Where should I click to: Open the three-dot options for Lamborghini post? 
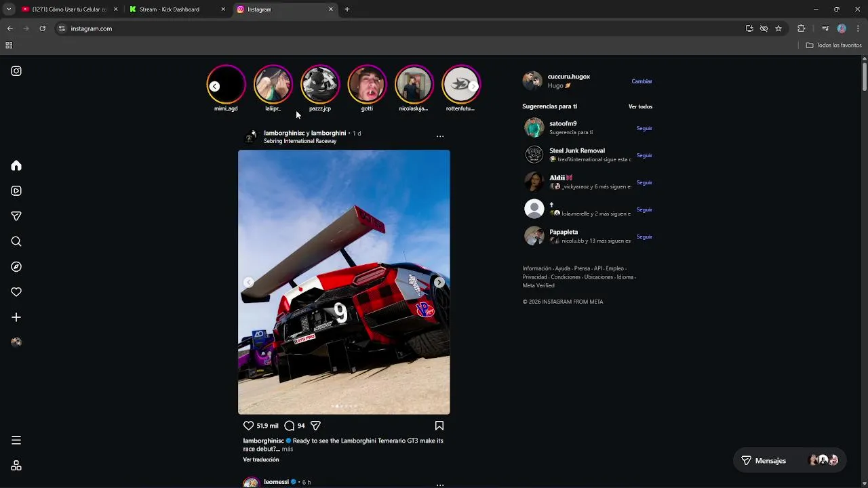pyautogui.click(x=440, y=136)
